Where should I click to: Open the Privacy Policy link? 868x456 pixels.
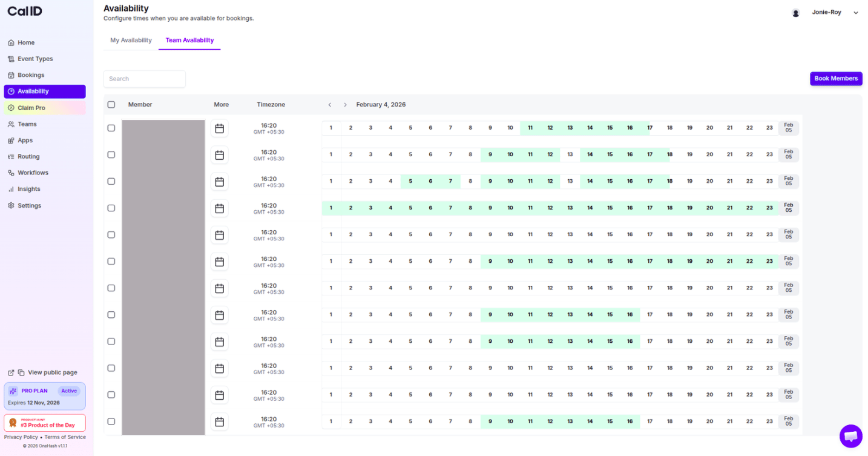pos(21,437)
